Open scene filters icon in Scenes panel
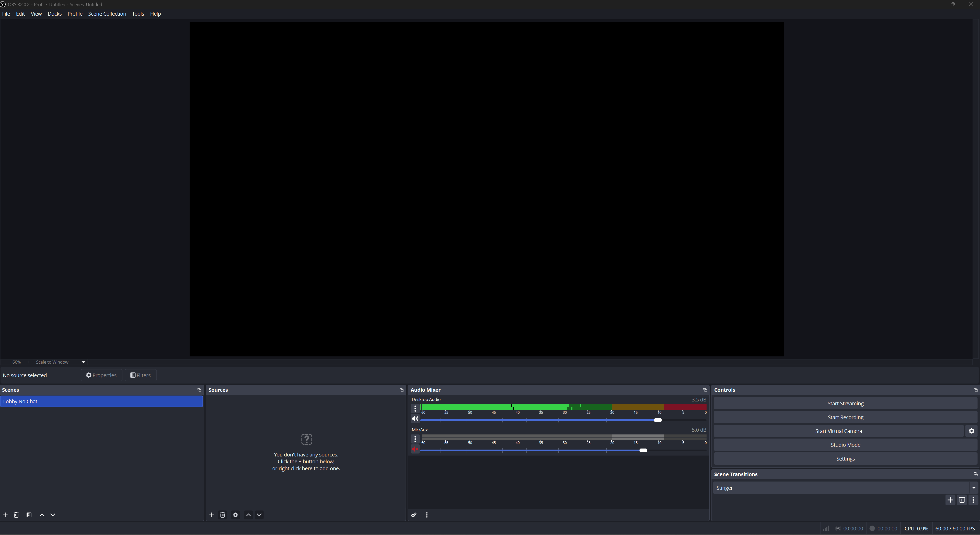Screen dimensions: 980x535 pos(29,515)
